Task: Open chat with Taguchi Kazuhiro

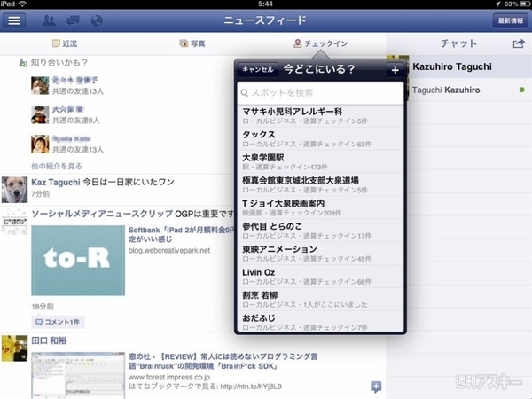Action: [x=470, y=90]
